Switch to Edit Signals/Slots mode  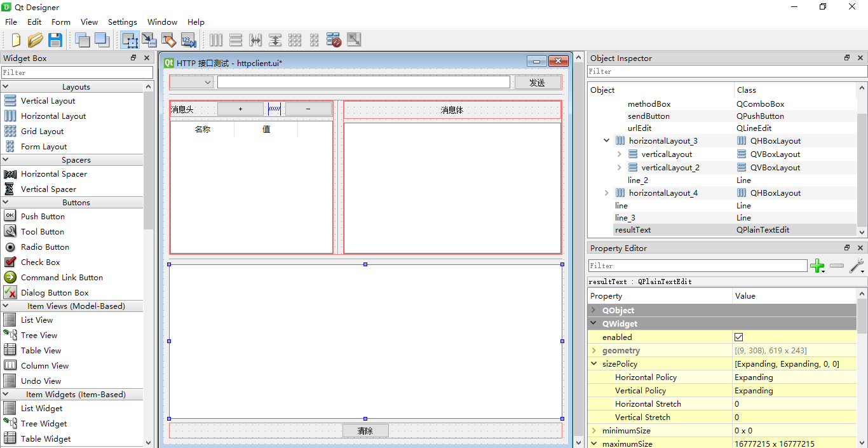tap(149, 40)
